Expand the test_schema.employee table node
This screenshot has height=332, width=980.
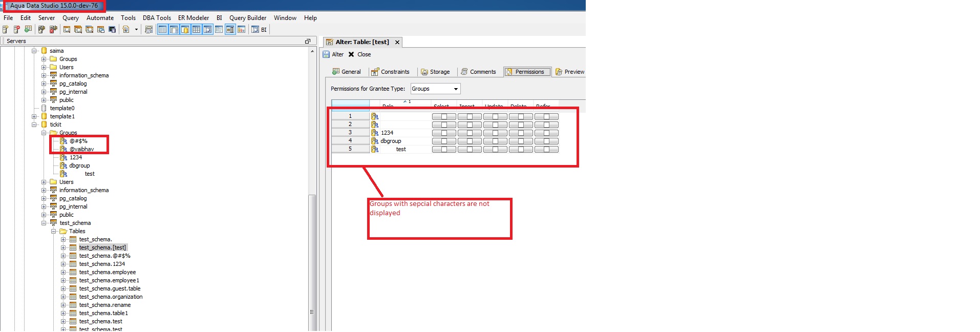63,272
